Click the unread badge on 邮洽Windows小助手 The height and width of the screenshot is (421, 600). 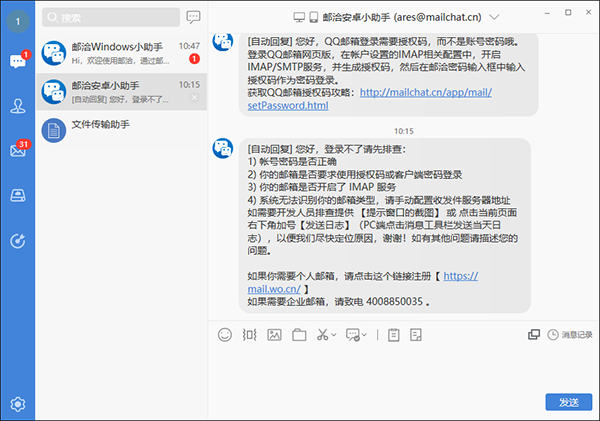[x=194, y=59]
